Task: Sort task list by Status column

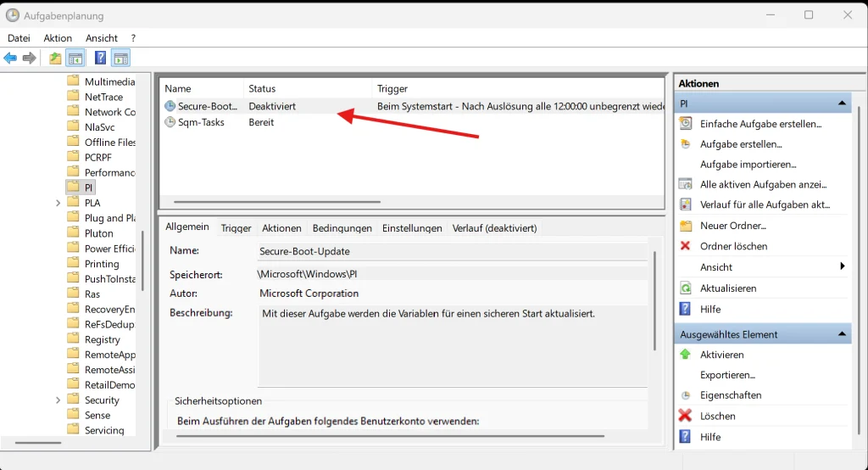Action: 307,88
